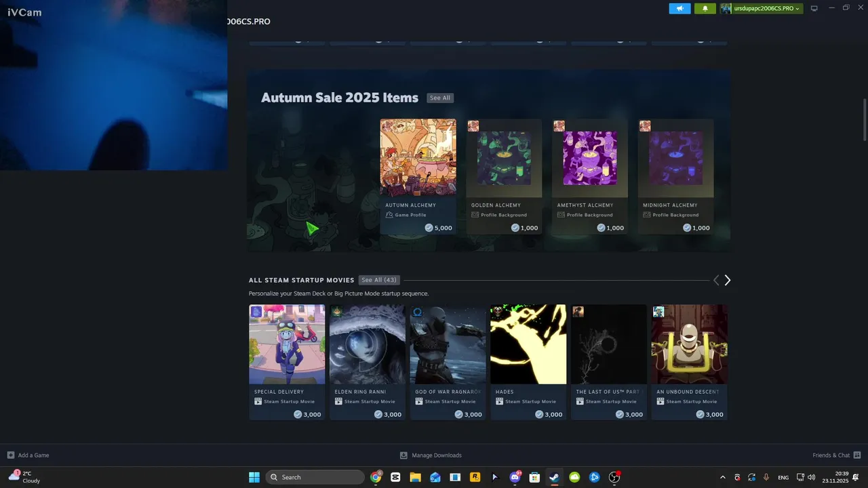Click the Midnight Alchemy 1,000 points price

coord(696,228)
